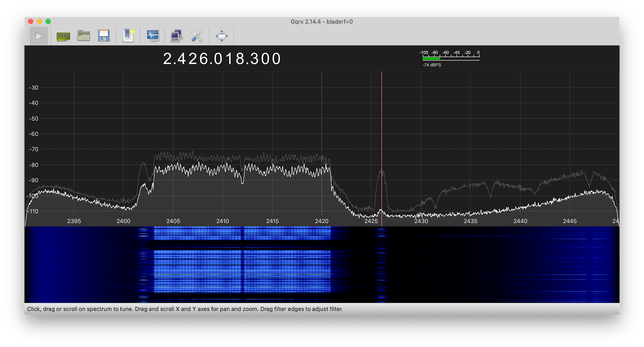
Task: Click the green window zoom button
Action: (48, 21)
